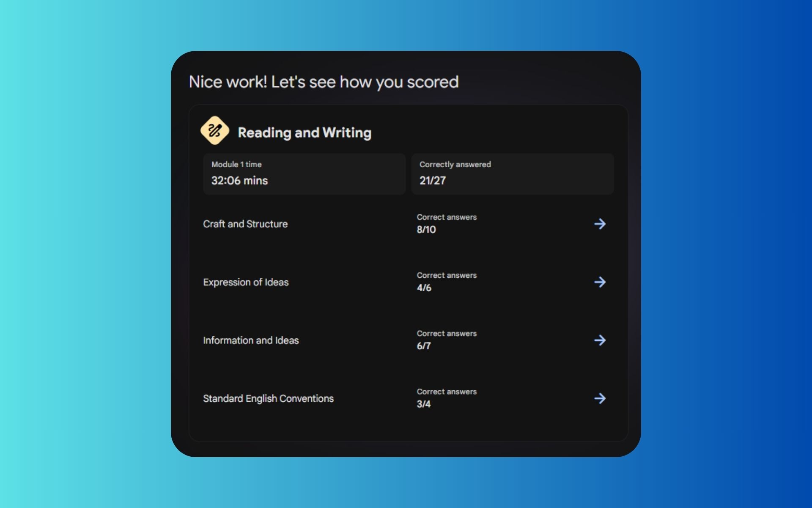Image resolution: width=812 pixels, height=508 pixels.
Task: Select the Standard English Conventions label
Action: pyautogui.click(x=268, y=399)
